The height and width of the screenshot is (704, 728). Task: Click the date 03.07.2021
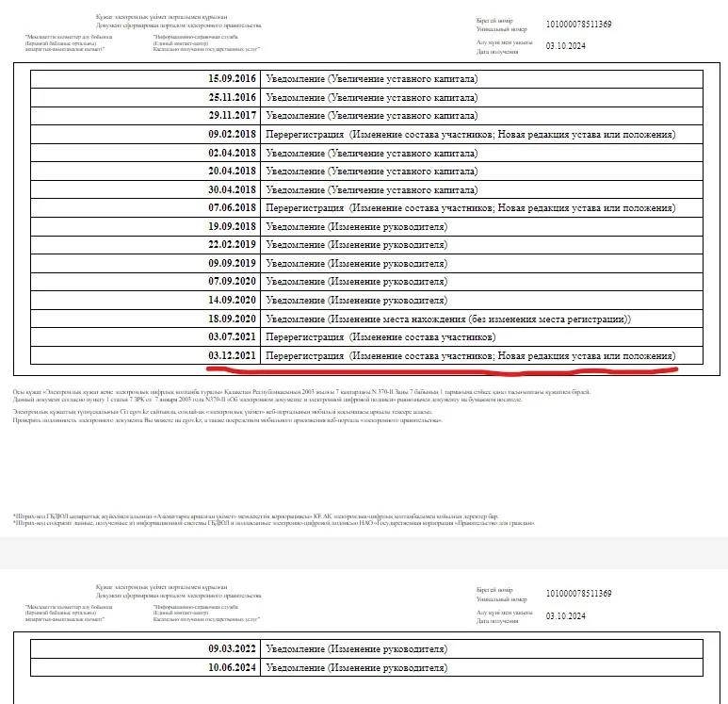232,336
